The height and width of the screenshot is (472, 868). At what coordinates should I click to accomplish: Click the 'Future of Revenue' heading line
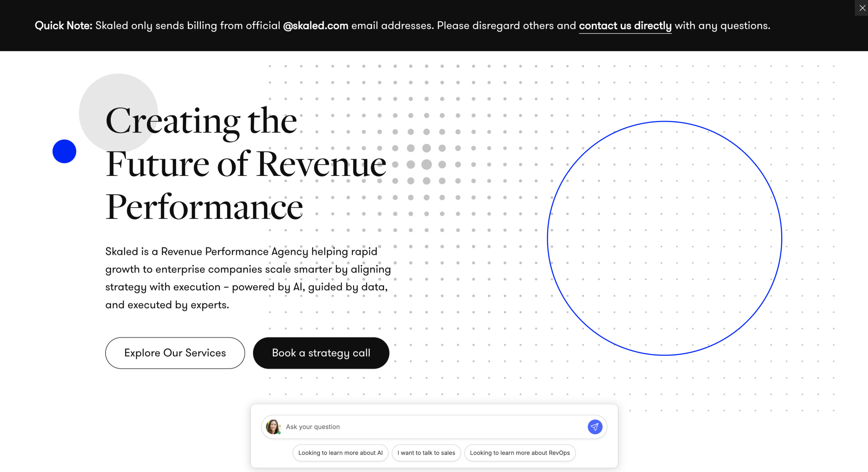click(x=246, y=164)
